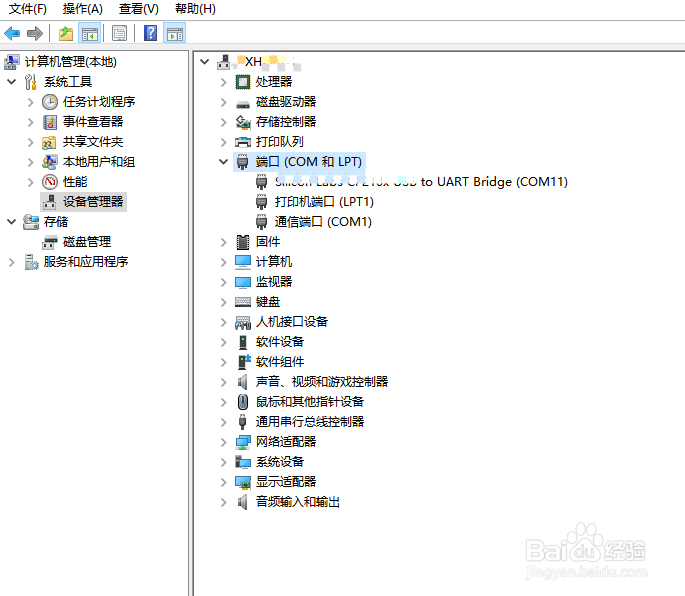Collapse the 存储 tree node

pyautogui.click(x=12, y=222)
